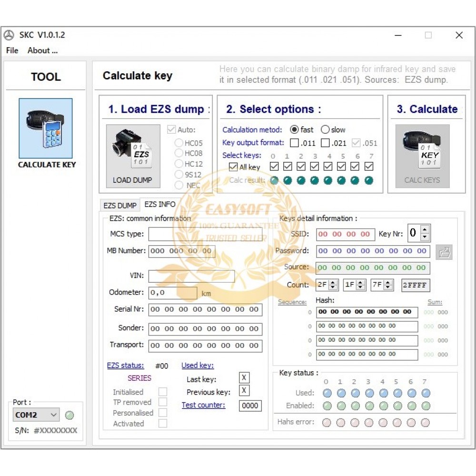Image resolution: width=476 pixels, height=476 pixels.
Task: Click the green port status indicator
Action: [69, 415]
